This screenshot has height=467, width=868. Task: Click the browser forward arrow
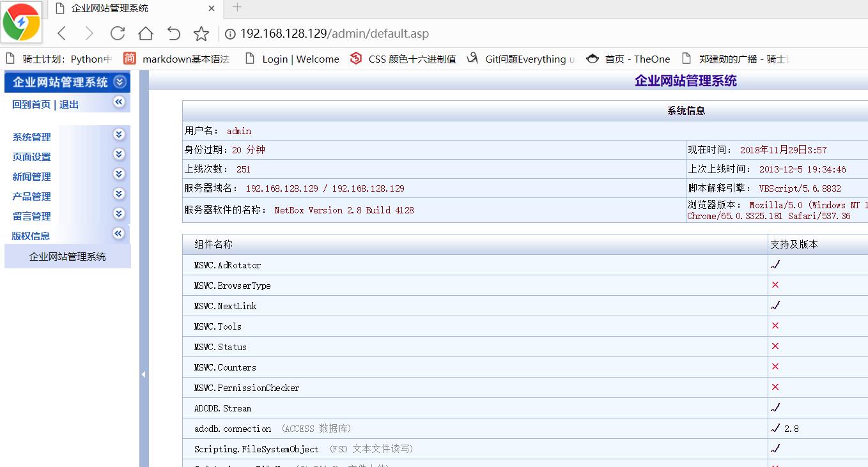89,33
